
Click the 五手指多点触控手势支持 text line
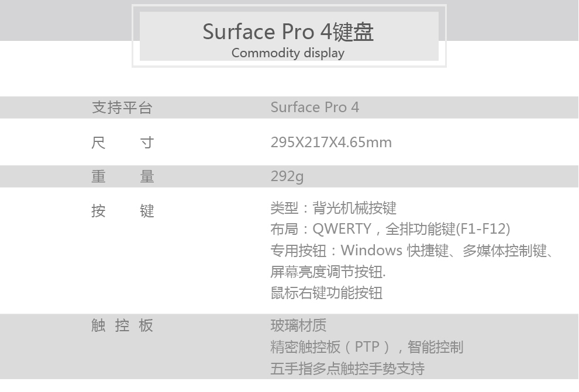pyautogui.click(x=347, y=369)
